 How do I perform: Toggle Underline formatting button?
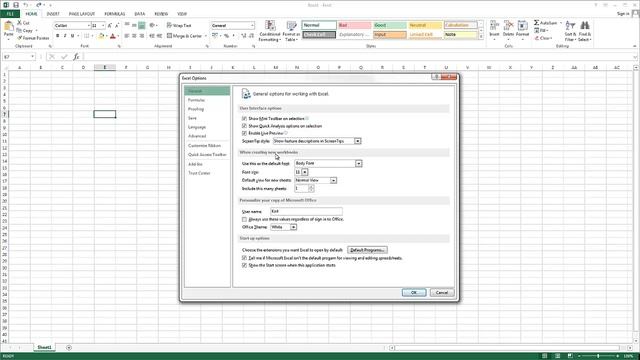(x=72, y=36)
